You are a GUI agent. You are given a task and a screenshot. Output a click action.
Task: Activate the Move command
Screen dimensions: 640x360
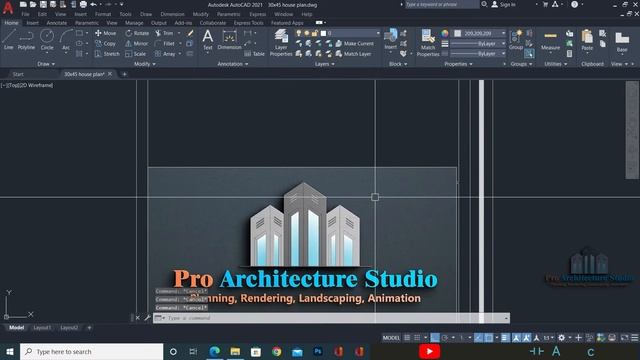[105, 33]
